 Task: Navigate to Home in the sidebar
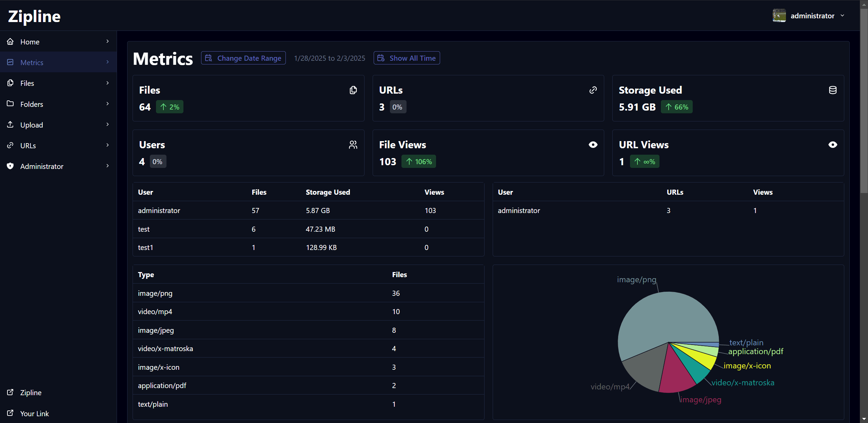30,41
